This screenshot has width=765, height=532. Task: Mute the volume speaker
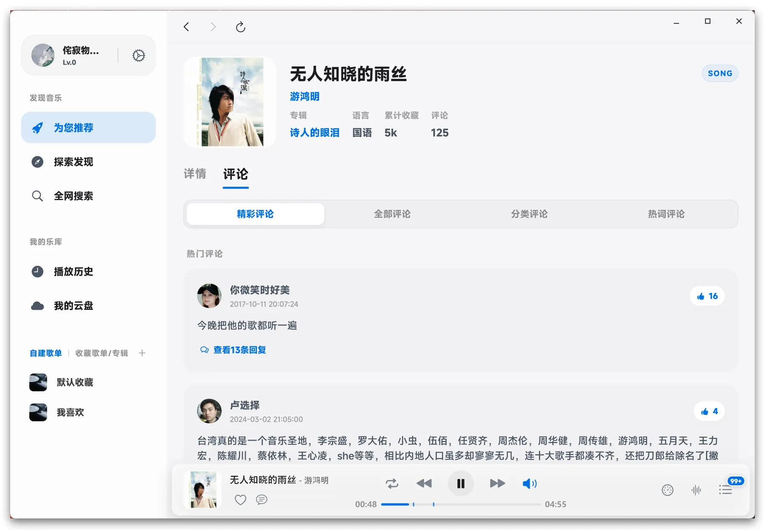point(529,484)
